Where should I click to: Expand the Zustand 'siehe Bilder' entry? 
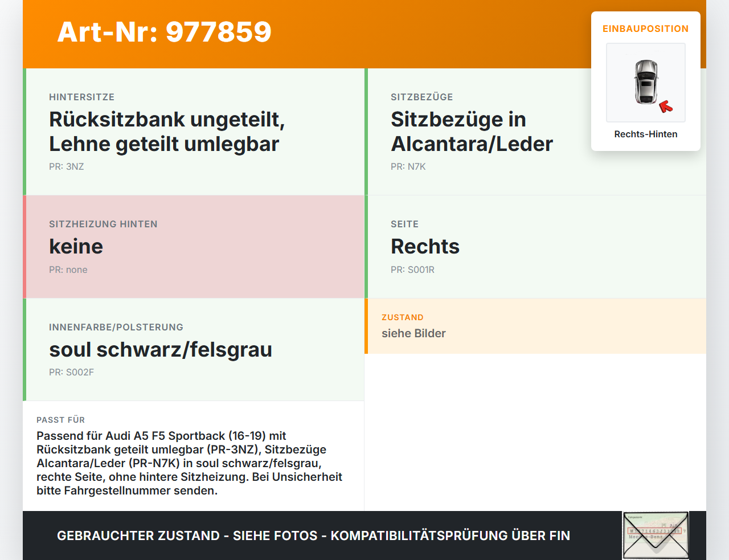coord(535,326)
